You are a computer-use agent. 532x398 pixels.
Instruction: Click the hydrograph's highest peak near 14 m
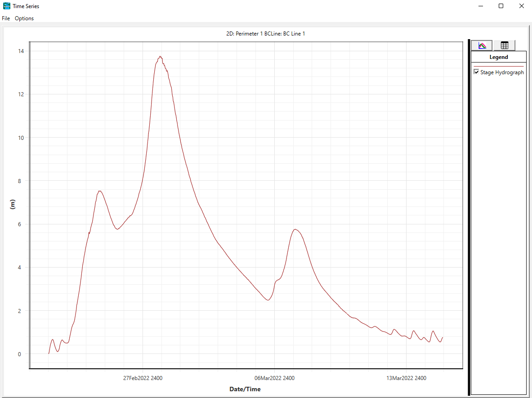(160, 57)
